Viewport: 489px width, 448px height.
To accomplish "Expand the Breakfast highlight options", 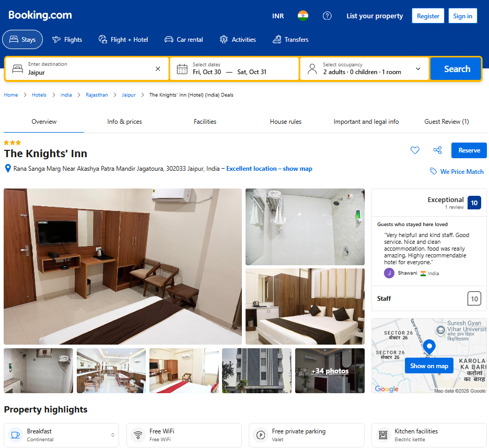I will click(112, 435).
